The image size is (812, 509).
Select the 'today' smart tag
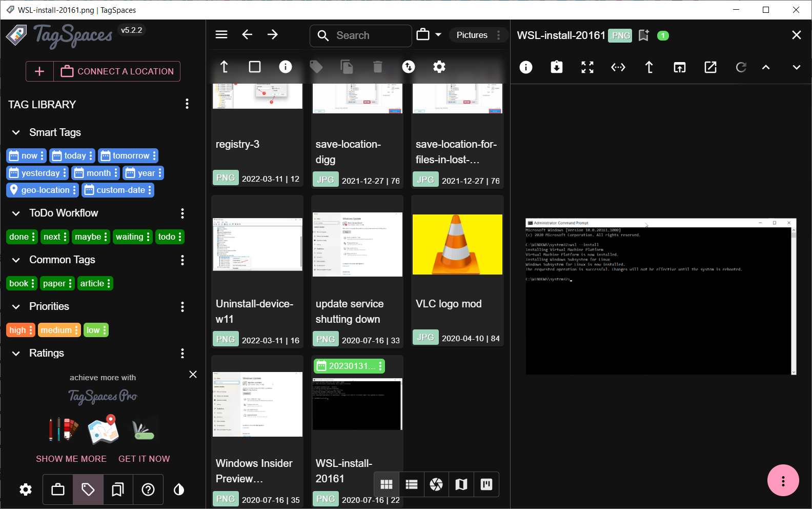coord(72,155)
